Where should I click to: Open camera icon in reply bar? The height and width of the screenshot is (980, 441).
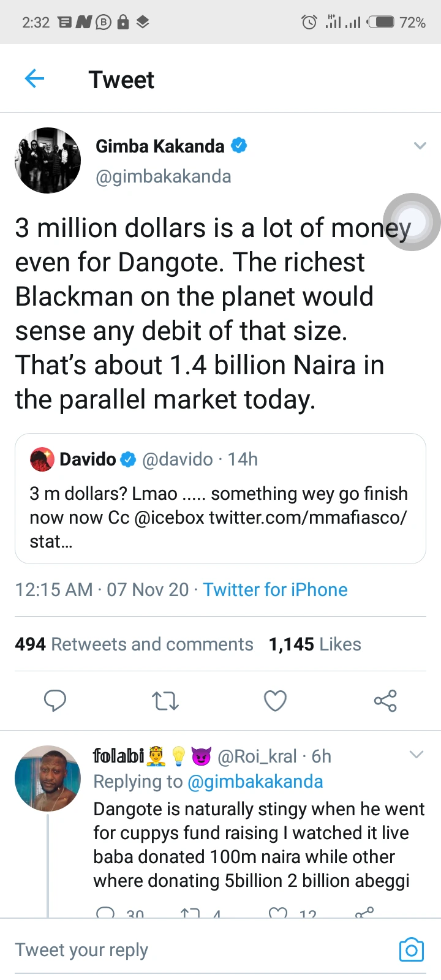click(x=411, y=949)
